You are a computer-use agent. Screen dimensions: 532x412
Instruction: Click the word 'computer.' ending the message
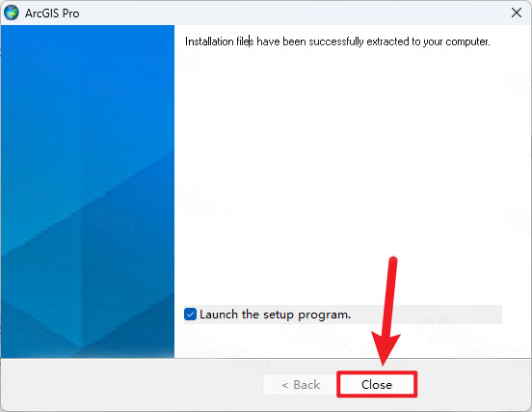(x=467, y=41)
